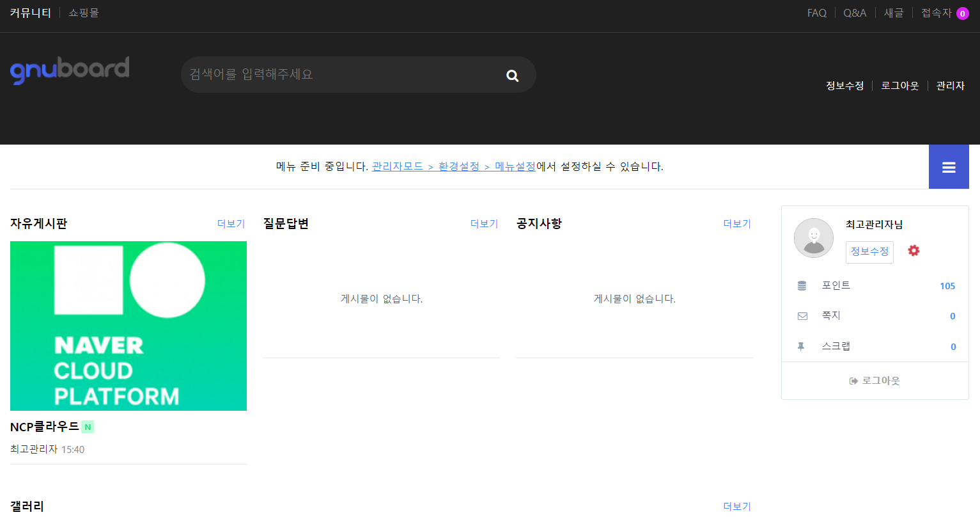Open the 포인트 link
This screenshot has width=980, height=524.
(836, 285)
